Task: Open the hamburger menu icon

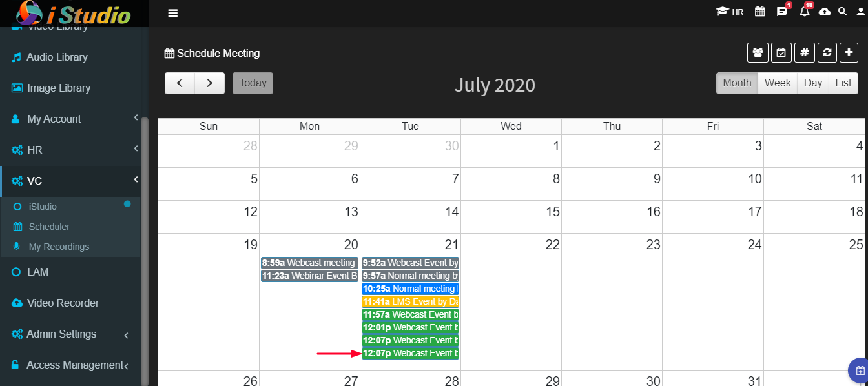Action: tap(172, 13)
